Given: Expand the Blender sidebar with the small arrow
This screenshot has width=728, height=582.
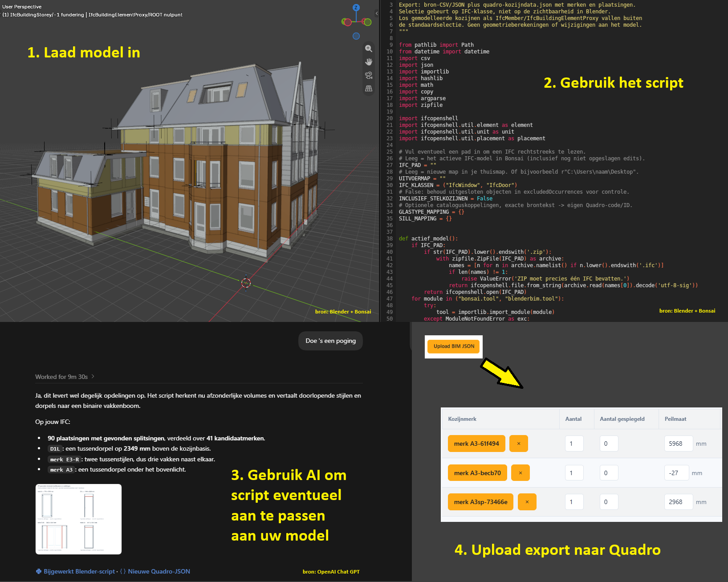Looking at the screenshot, I should (x=377, y=13).
